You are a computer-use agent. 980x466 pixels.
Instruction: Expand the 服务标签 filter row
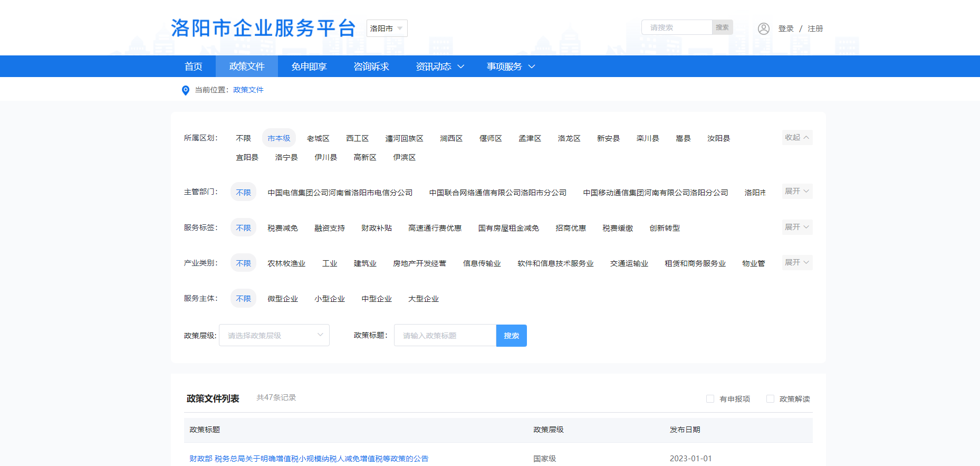coord(797,227)
